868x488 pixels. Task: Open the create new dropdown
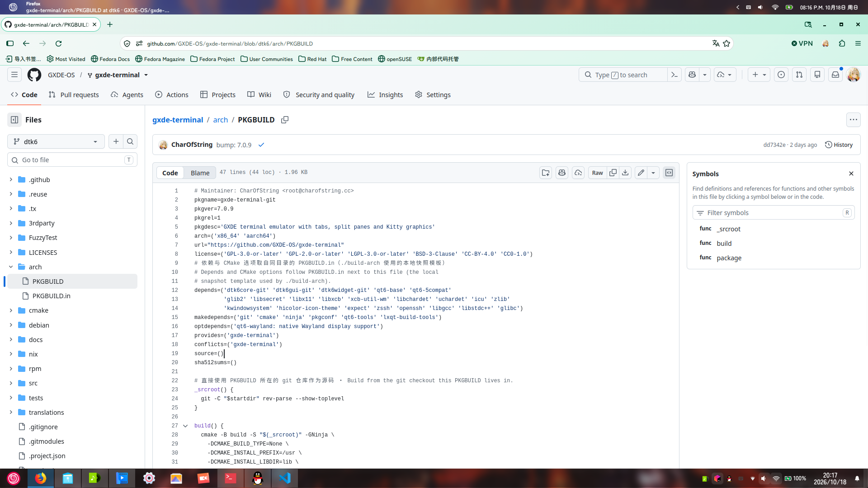click(x=759, y=75)
